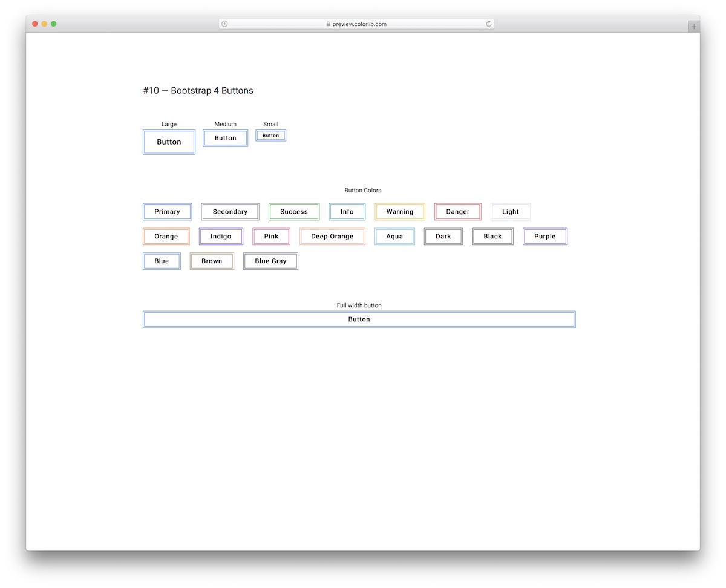
Task: Click the Danger button
Action: pos(457,211)
